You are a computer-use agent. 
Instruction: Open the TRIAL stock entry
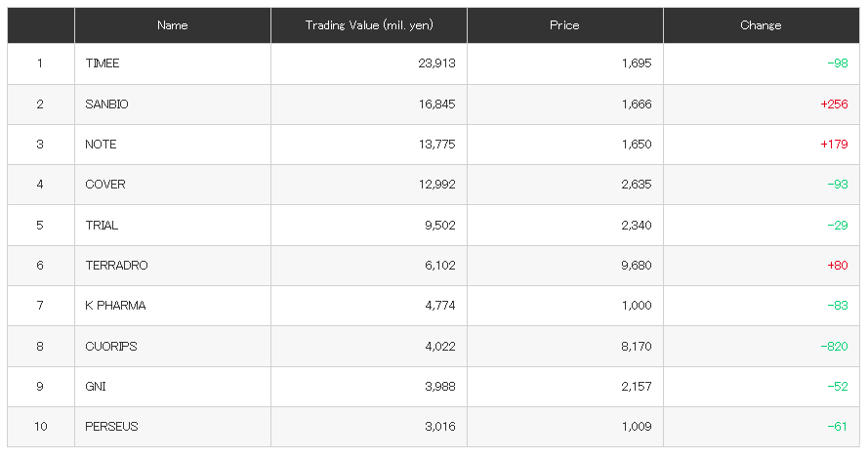(x=102, y=226)
